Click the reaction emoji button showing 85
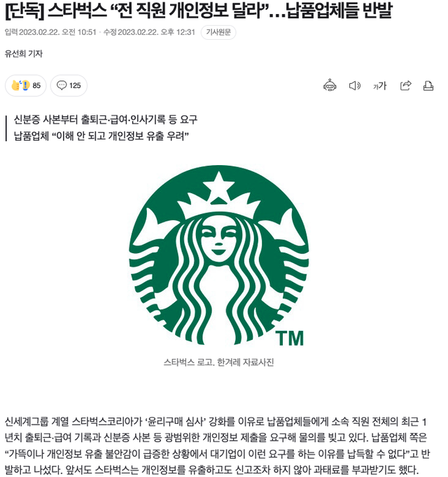 26,85
